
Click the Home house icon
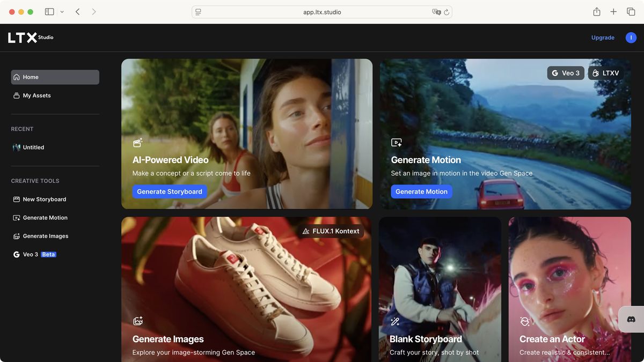pyautogui.click(x=17, y=77)
